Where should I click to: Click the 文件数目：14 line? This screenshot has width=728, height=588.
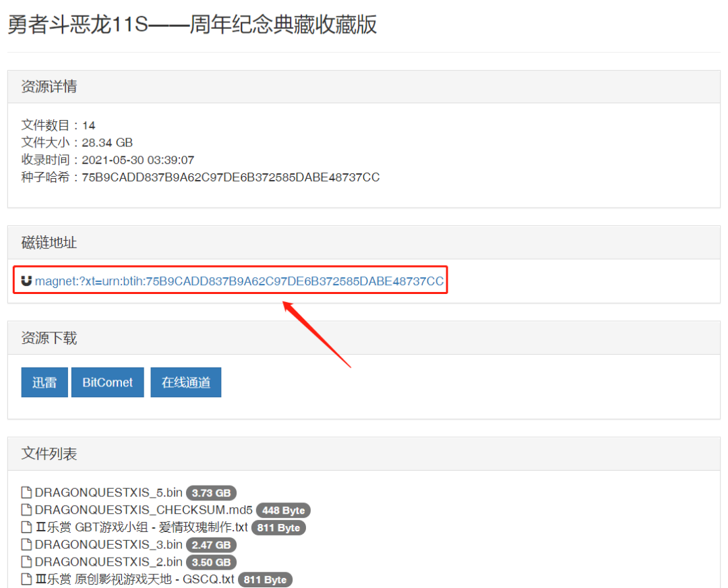coord(58,125)
